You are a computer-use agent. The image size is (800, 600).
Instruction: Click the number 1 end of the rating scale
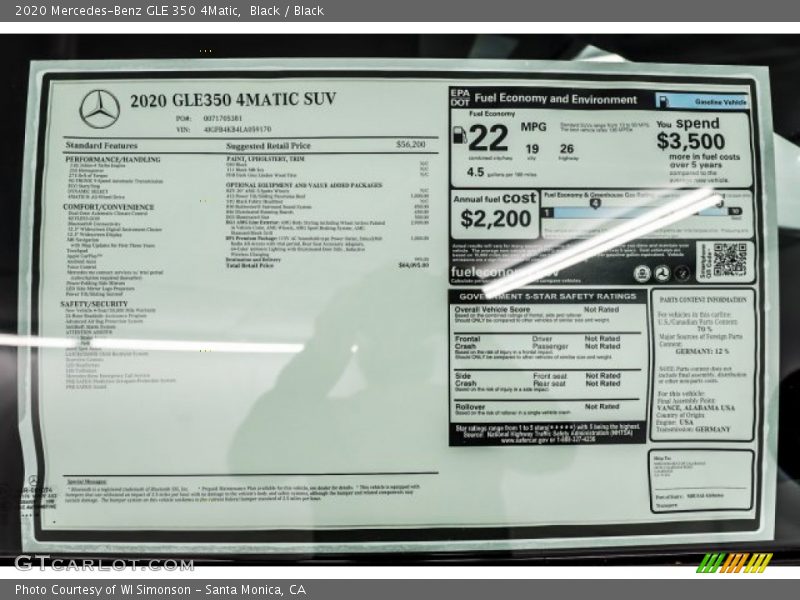point(547,212)
